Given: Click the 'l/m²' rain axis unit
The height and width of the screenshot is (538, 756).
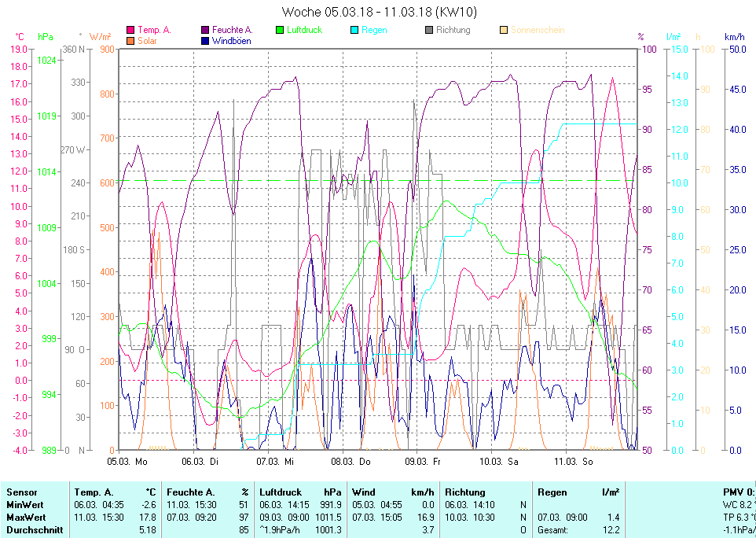Looking at the screenshot, I should (673, 37).
